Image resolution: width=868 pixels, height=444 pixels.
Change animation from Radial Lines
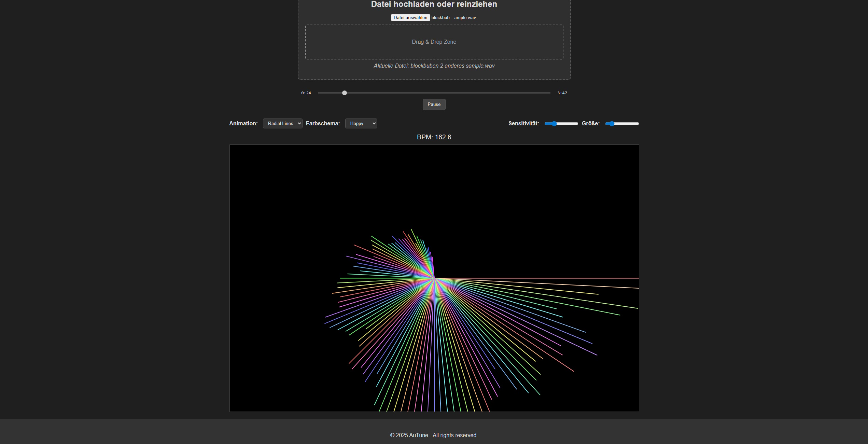(282, 123)
